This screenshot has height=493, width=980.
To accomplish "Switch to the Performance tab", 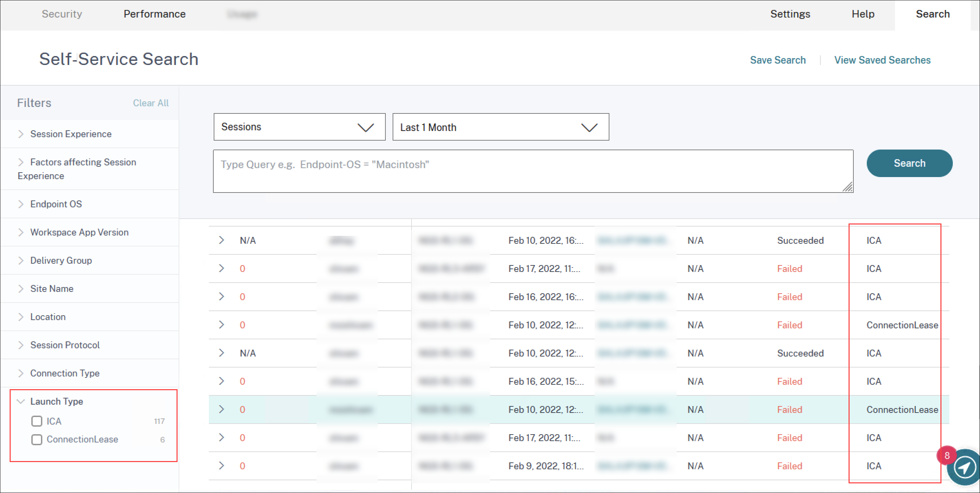I will [x=155, y=14].
